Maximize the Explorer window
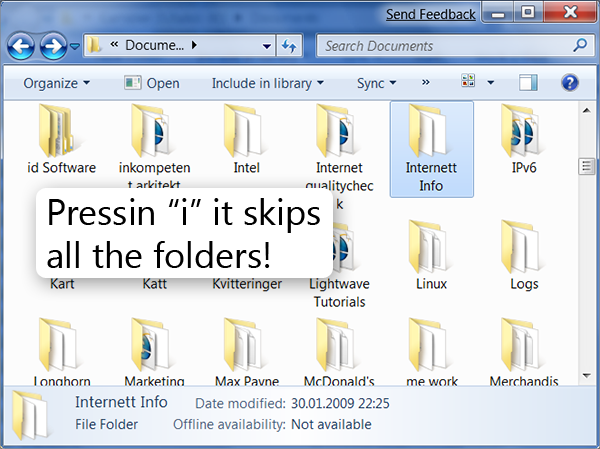This screenshot has height=449, width=600. [528, 12]
